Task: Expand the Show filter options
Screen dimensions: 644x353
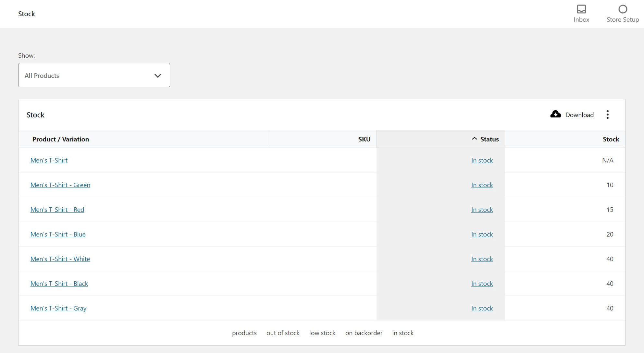Action: (94, 75)
